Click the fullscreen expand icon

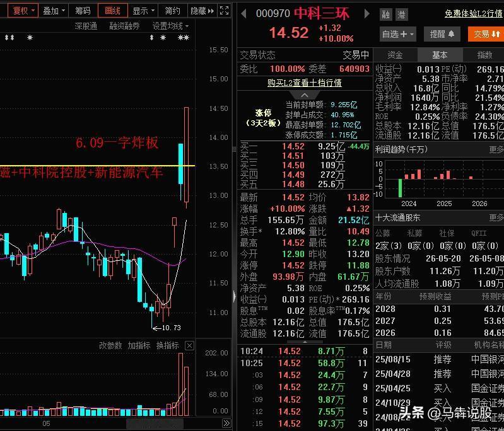(x=224, y=11)
